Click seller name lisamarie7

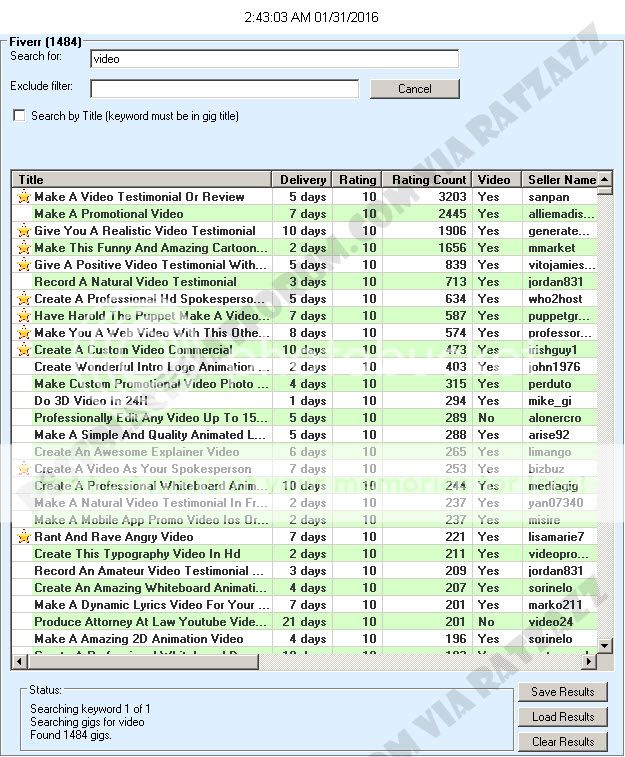tap(556, 537)
